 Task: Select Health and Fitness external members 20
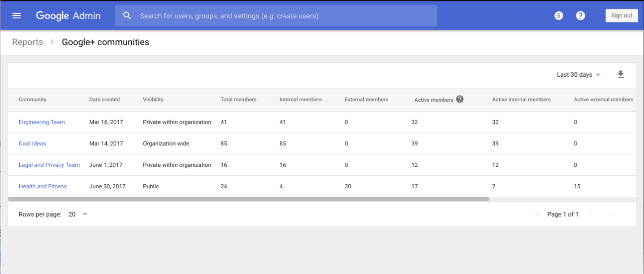pos(348,186)
